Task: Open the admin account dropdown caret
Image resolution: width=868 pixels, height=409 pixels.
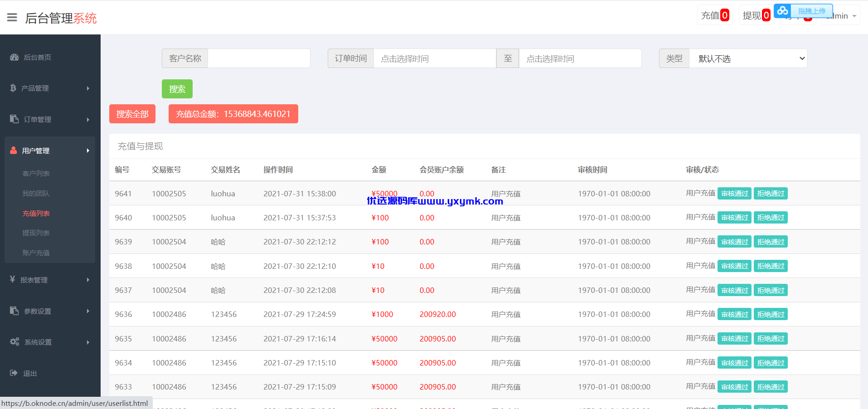Action: [x=854, y=16]
